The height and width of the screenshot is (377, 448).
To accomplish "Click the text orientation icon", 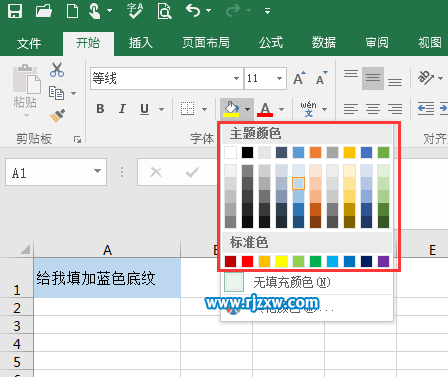I will 426,78.
